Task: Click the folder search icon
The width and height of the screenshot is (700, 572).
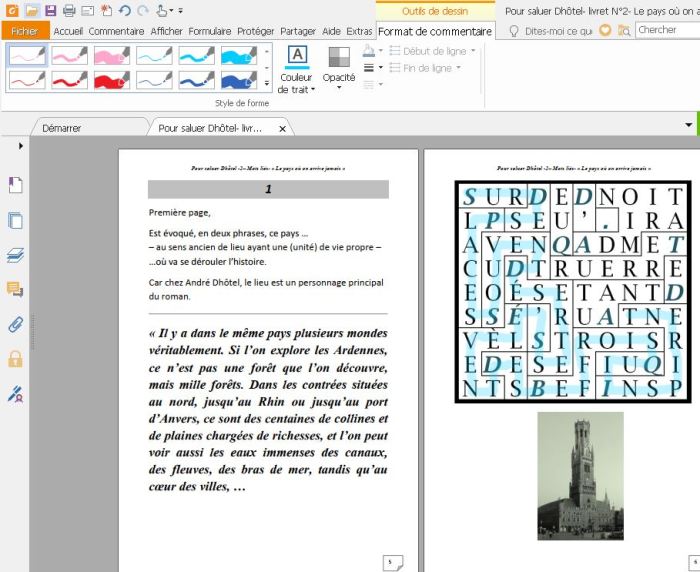Action: [x=624, y=30]
